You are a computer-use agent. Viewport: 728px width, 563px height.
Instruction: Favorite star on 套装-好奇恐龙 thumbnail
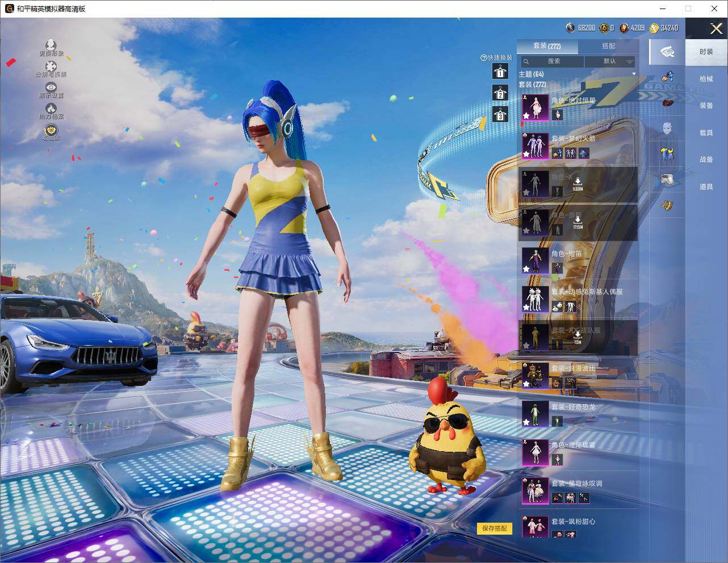click(x=526, y=423)
